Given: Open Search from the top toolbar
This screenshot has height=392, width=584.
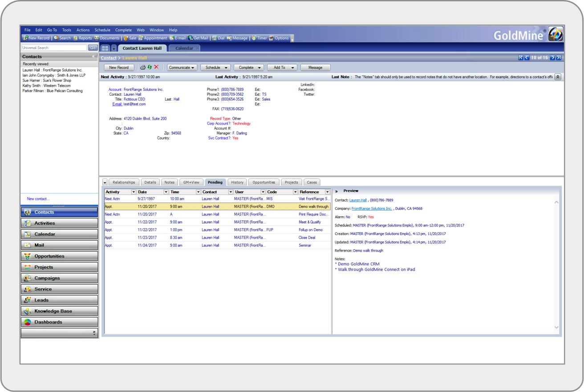Looking at the screenshot, I should pos(62,38).
